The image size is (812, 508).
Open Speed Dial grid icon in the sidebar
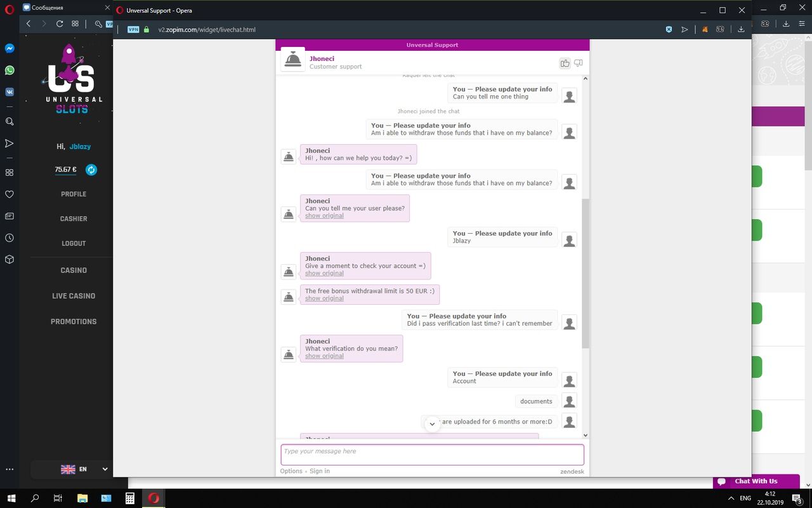(10, 173)
